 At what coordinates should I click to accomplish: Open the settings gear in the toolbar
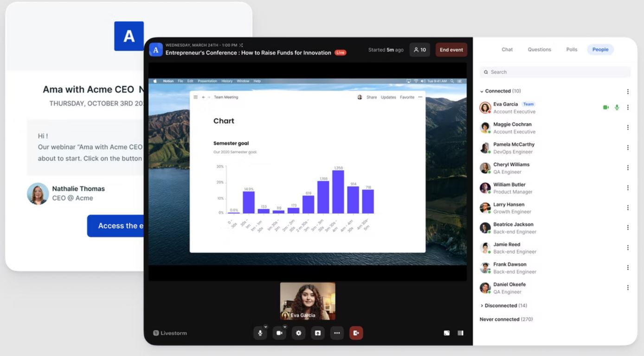[x=298, y=333]
